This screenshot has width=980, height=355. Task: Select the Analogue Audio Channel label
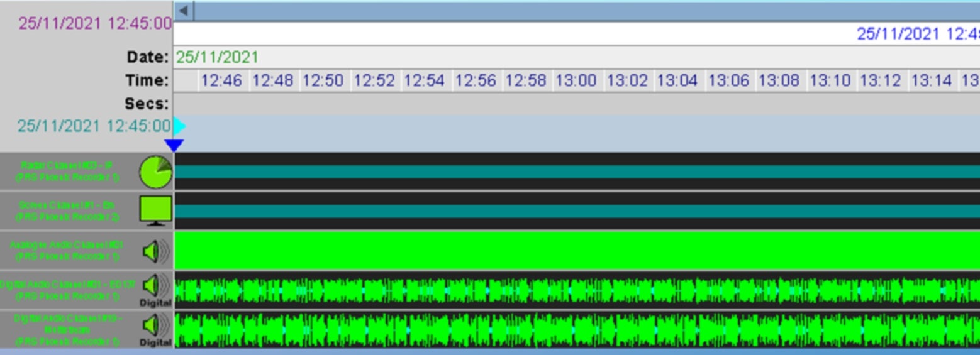point(67,251)
